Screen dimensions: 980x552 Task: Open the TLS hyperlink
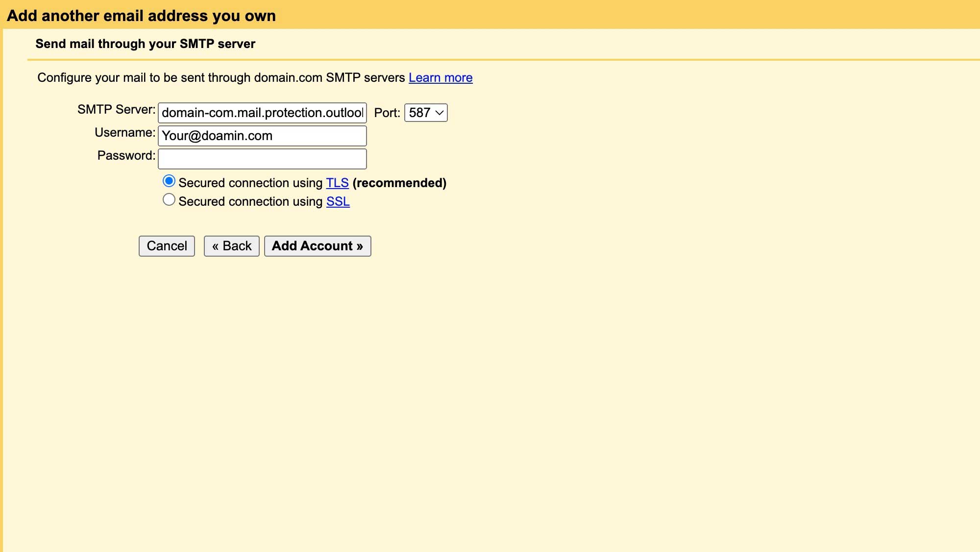[337, 183]
